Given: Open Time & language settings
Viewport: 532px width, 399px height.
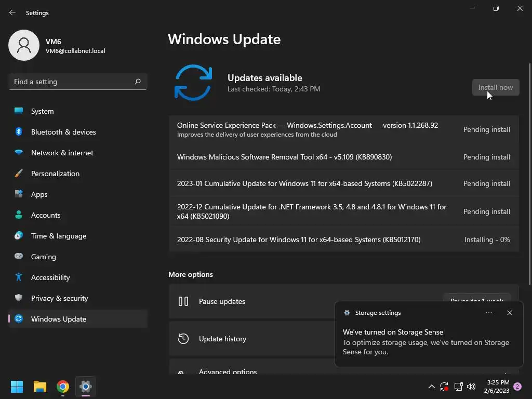Looking at the screenshot, I should pyautogui.click(x=78, y=236).
